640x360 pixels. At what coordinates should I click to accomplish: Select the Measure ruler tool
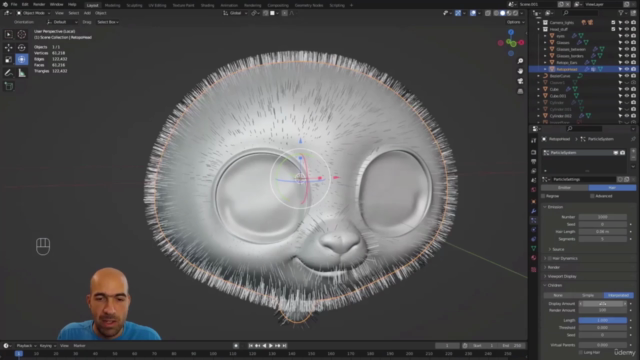22,73
